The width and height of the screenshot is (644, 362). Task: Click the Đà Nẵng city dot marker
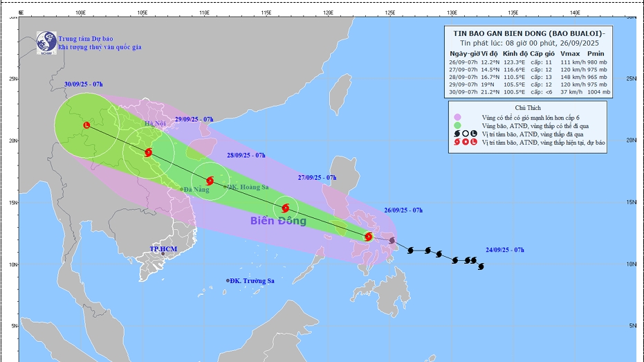(x=182, y=189)
